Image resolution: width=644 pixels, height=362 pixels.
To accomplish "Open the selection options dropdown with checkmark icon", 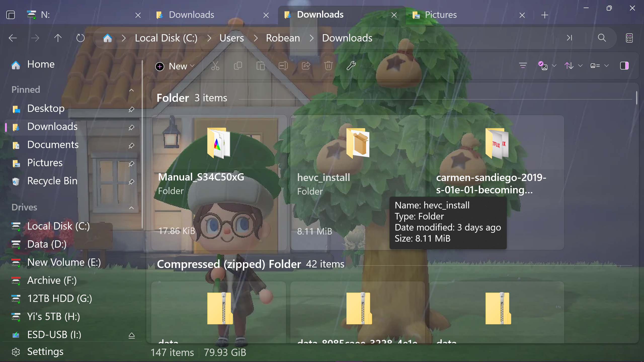I will (x=547, y=66).
